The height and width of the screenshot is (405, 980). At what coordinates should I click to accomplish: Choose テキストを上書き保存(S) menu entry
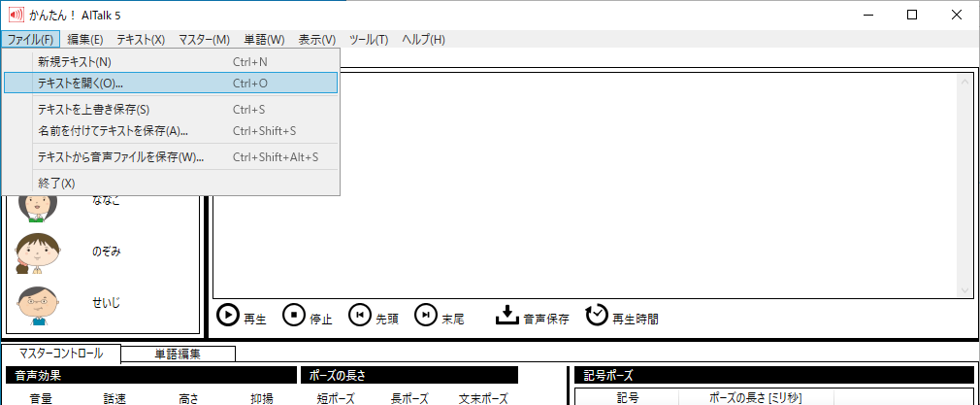(x=171, y=110)
